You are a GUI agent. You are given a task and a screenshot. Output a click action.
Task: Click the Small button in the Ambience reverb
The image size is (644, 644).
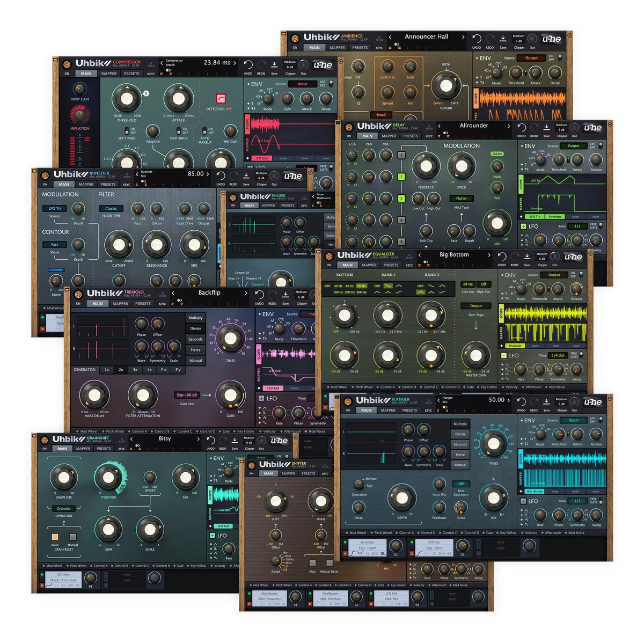[382, 115]
